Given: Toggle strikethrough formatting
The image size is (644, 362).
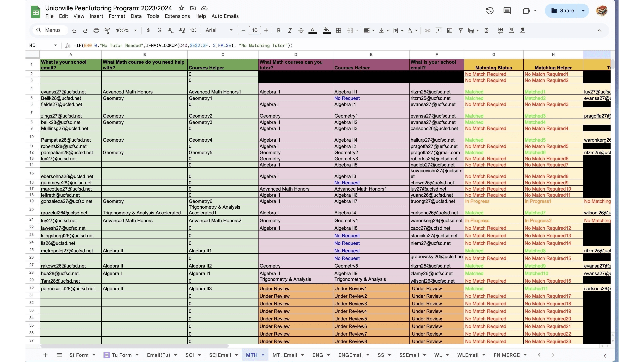Looking at the screenshot, I should pyautogui.click(x=301, y=30).
